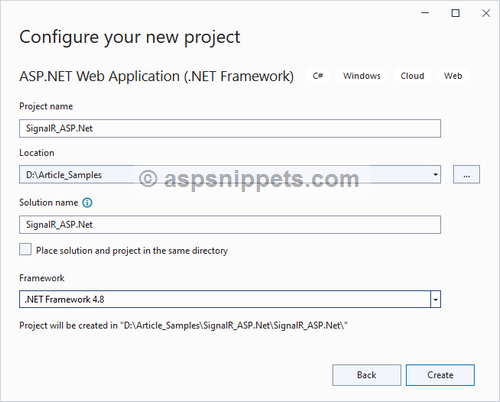
Task: Click the Web project type tag
Action: 453,76
